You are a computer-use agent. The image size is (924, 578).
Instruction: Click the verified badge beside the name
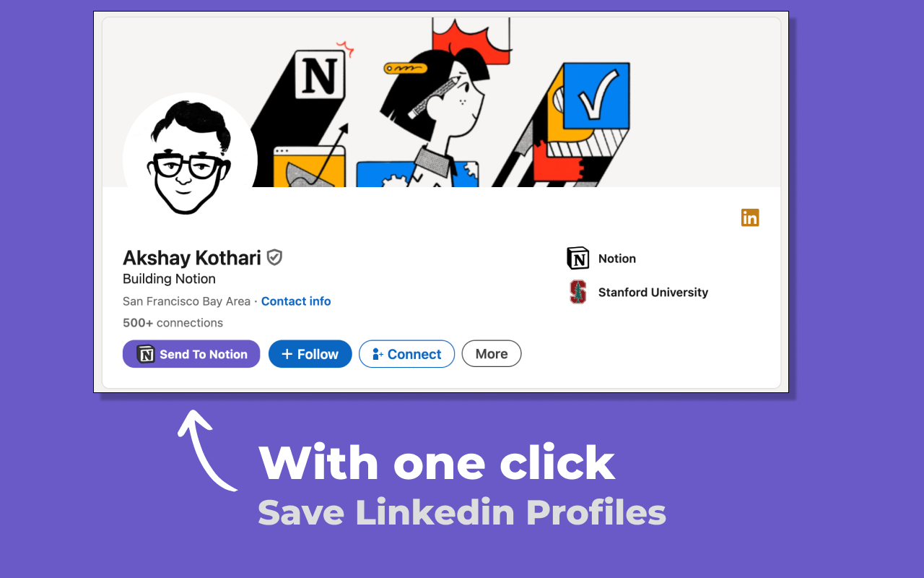274,257
